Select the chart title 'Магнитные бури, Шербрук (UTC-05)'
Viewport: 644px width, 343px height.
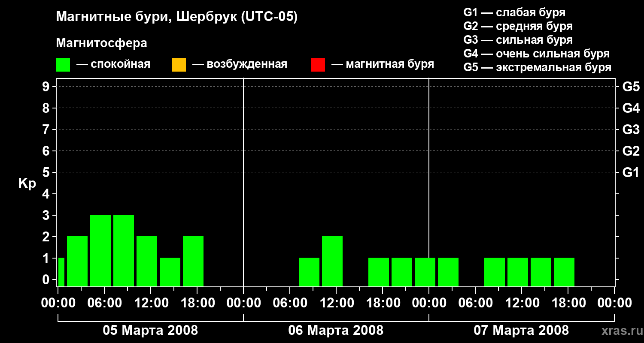pos(177,18)
